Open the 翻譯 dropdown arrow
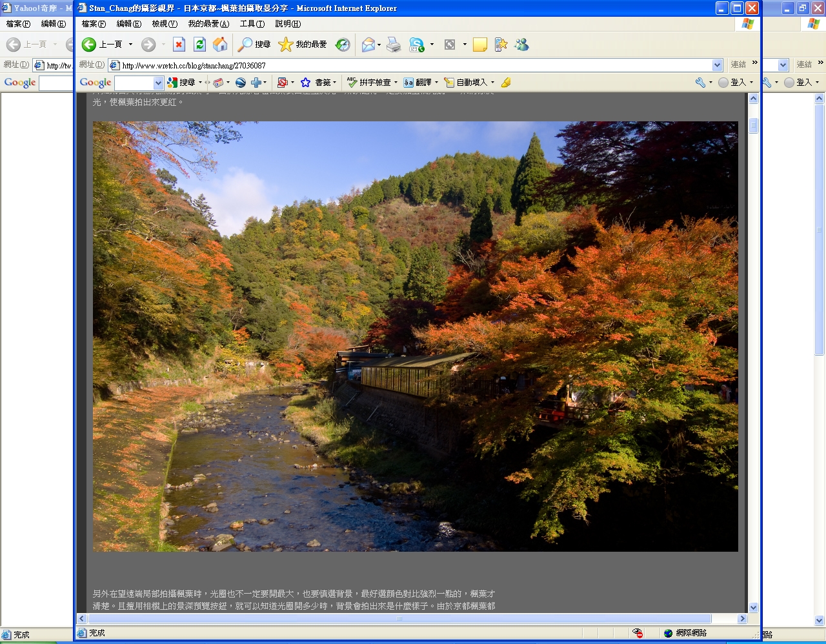The height and width of the screenshot is (644, 826). tap(436, 83)
